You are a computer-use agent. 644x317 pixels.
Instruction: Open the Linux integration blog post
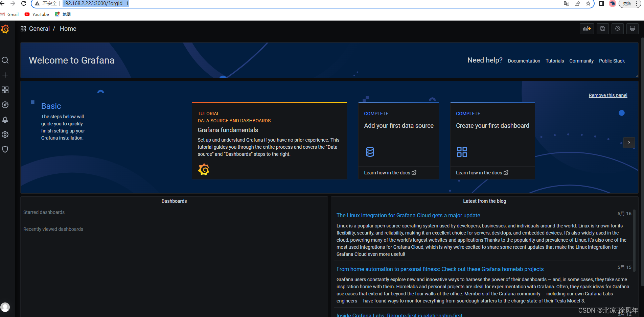(x=408, y=215)
